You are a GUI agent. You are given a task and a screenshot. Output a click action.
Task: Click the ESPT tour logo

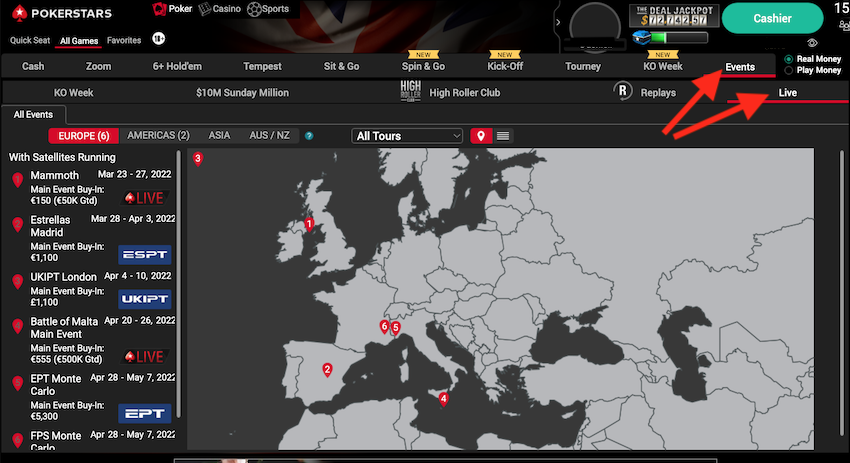point(145,254)
